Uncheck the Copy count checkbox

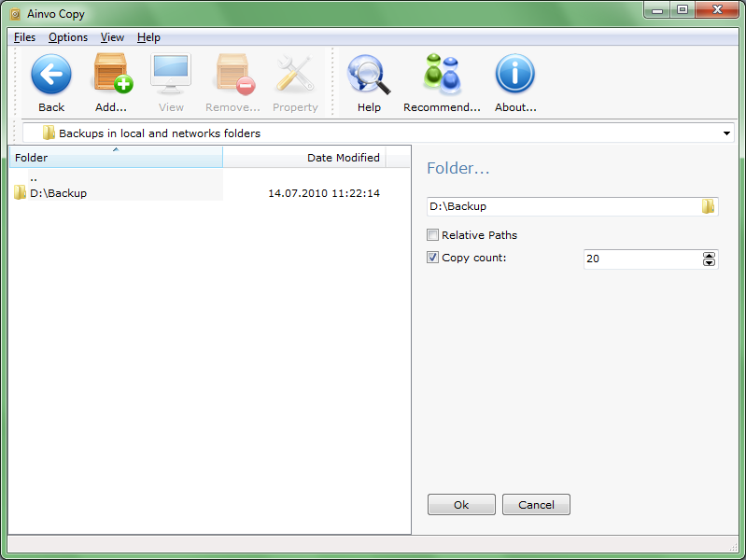pos(432,258)
